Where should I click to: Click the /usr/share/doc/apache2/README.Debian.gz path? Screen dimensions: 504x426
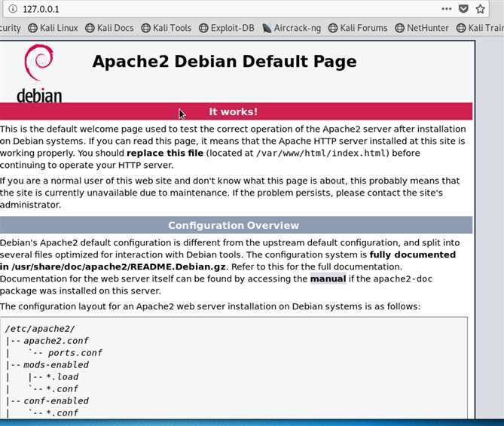click(x=118, y=266)
